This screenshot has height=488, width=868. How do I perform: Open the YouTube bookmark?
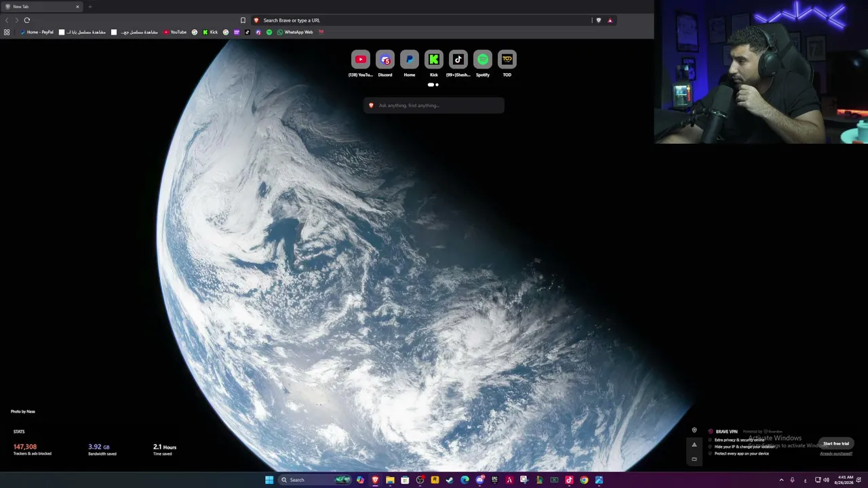coord(175,32)
